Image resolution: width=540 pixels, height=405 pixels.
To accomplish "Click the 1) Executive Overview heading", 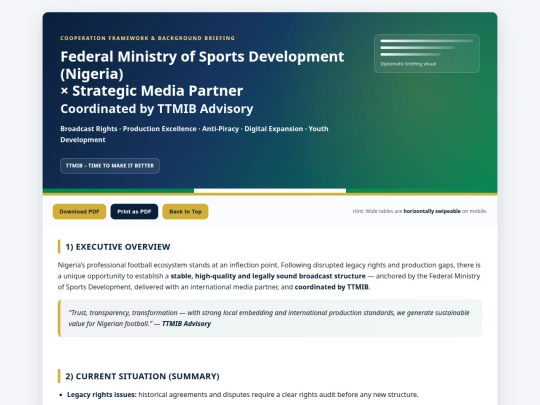I will tap(118, 247).
